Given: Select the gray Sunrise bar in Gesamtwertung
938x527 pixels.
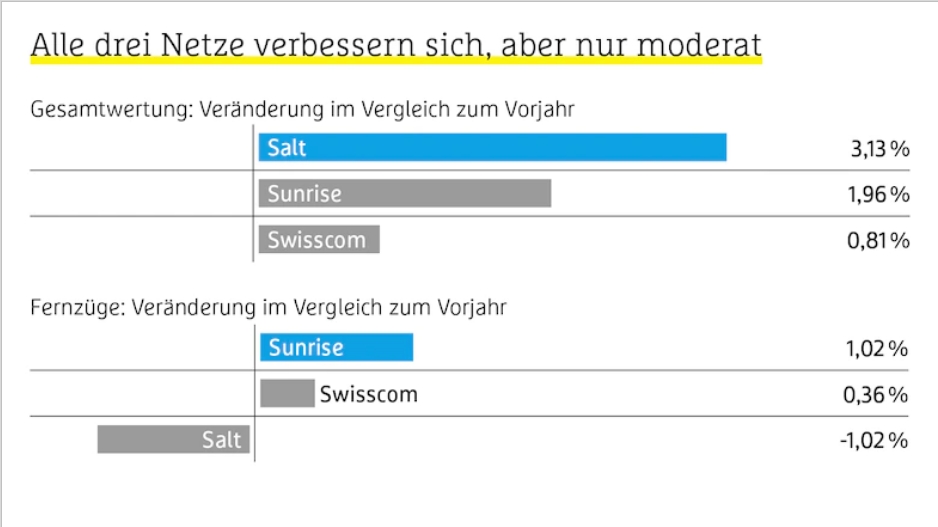Looking at the screenshot, I should pyautogui.click(x=405, y=193).
